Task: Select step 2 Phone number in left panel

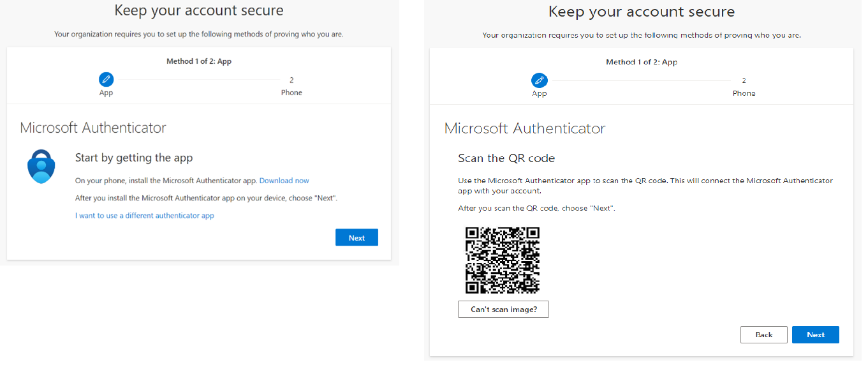Action: pos(291,80)
